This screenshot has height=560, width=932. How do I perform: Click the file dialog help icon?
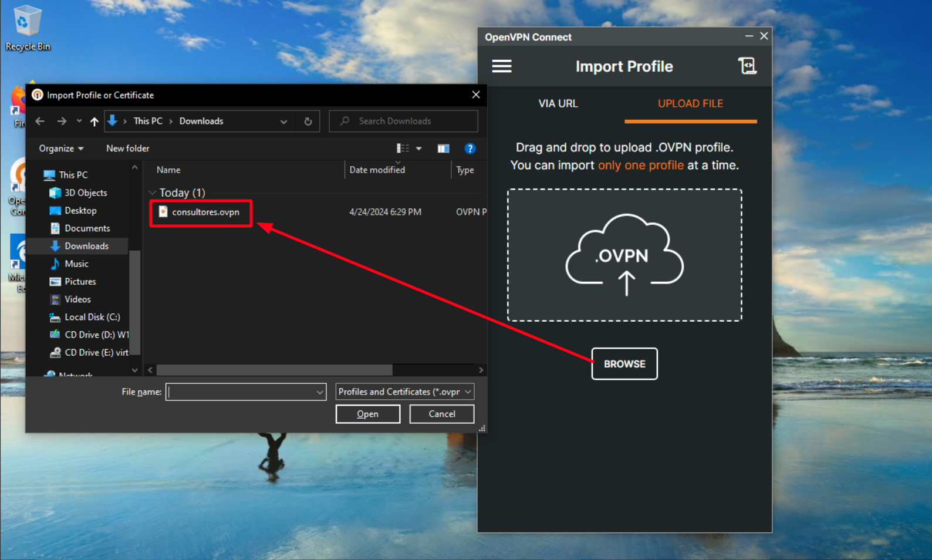[470, 149]
